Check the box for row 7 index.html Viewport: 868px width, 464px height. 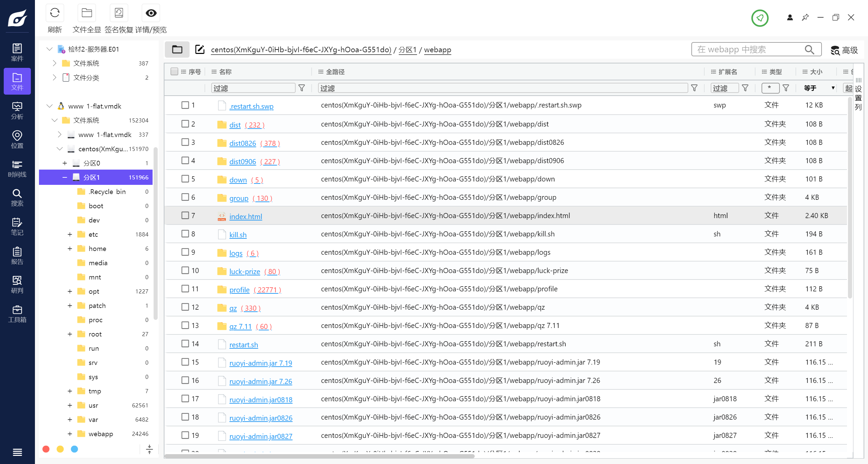(x=185, y=215)
